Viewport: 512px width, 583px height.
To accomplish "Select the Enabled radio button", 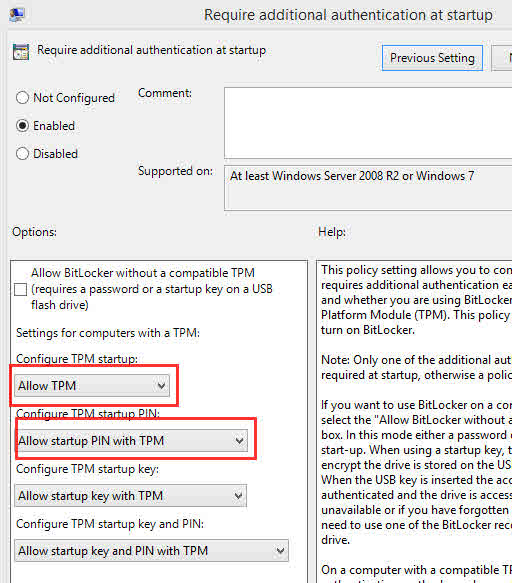I will pos(22,126).
